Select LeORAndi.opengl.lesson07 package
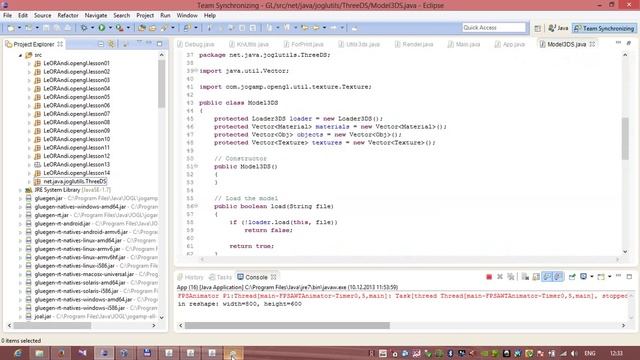Image resolution: width=640 pixels, height=360 pixels. pos(76,114)
